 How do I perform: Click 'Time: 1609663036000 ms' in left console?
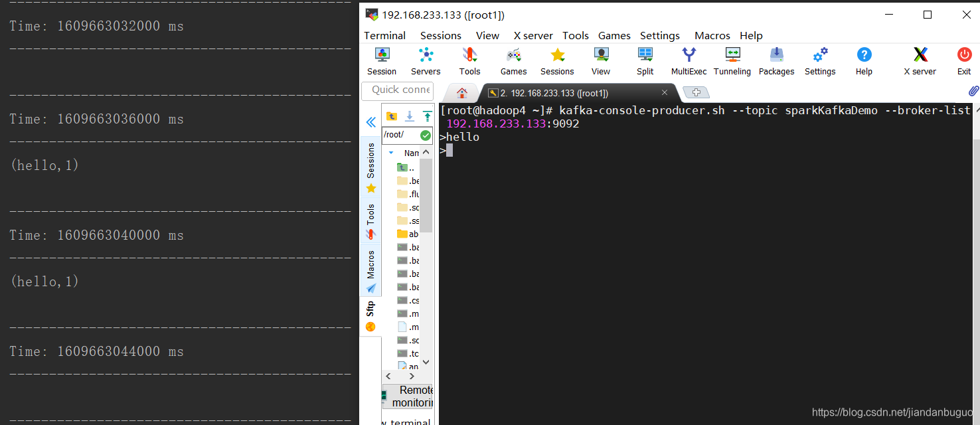(x=97, y=120)
